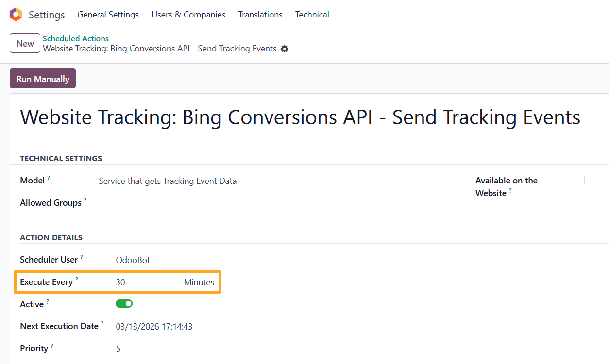Click the Run Manually button

(x=43, y=79)
